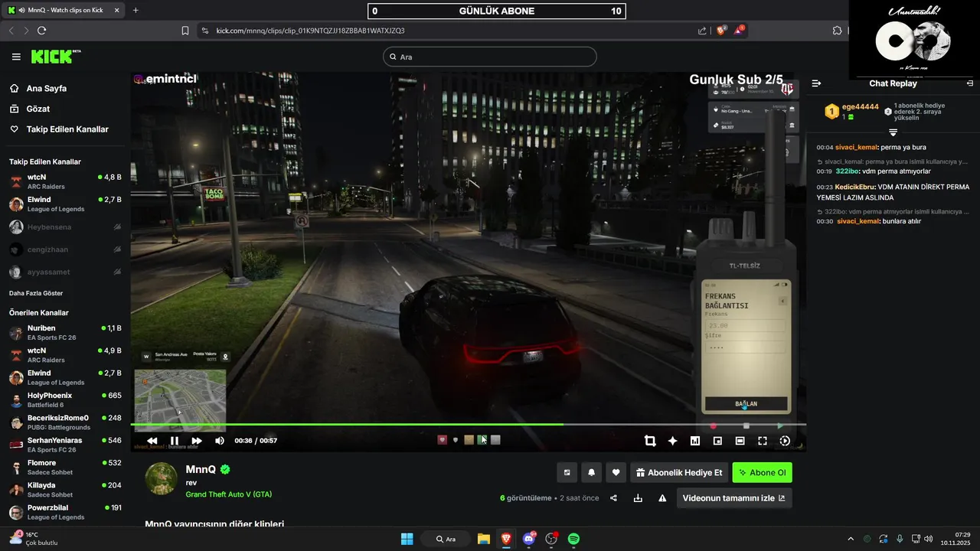Open BeceriksizRome0 recommended channel
980x551 pixels.
[65, 422]
